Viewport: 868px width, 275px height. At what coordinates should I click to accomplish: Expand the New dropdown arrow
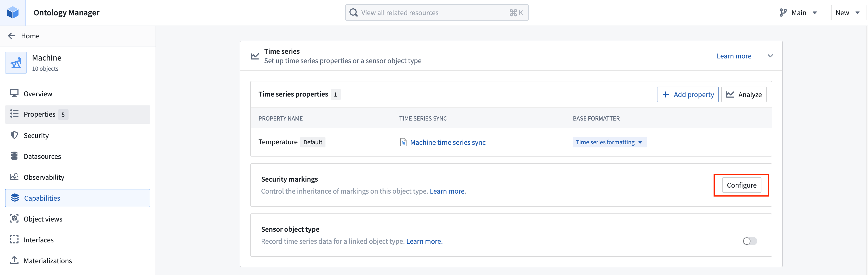pyautogui.click(x=857, y=13)
